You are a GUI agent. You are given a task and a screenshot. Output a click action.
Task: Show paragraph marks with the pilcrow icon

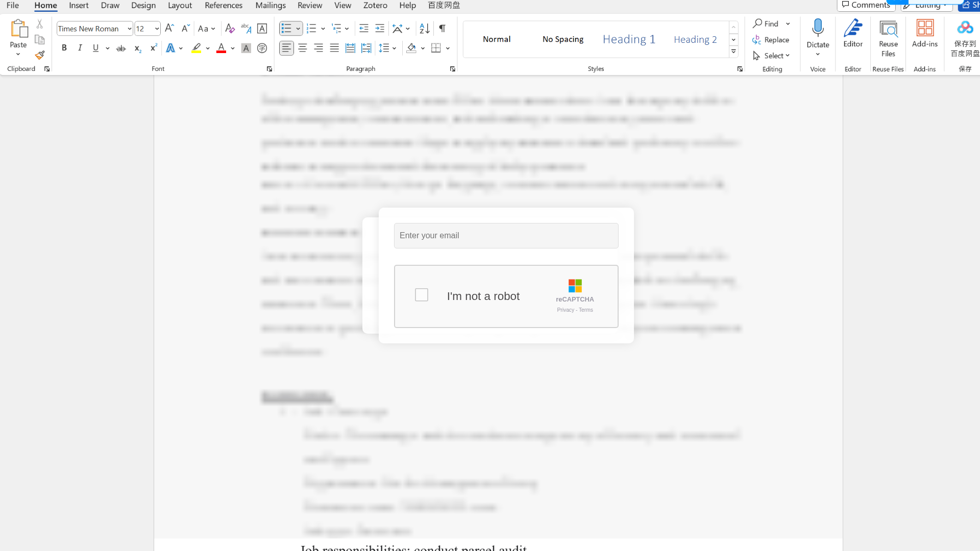(x=442, y=29)
